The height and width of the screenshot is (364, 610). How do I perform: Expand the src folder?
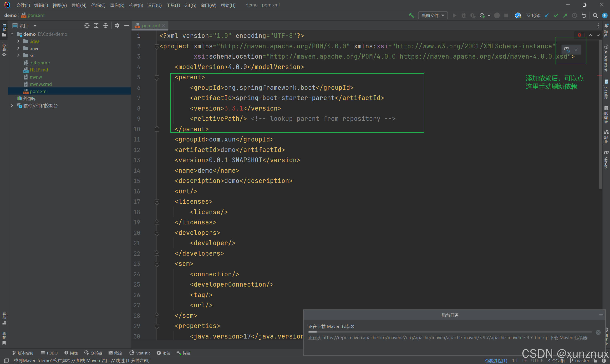tap(18, 55)
